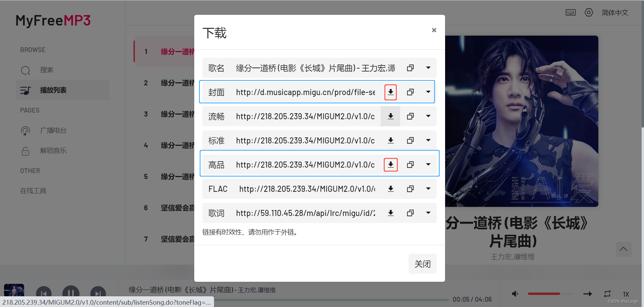Adjust the red volume slider

tap(550, 294)
